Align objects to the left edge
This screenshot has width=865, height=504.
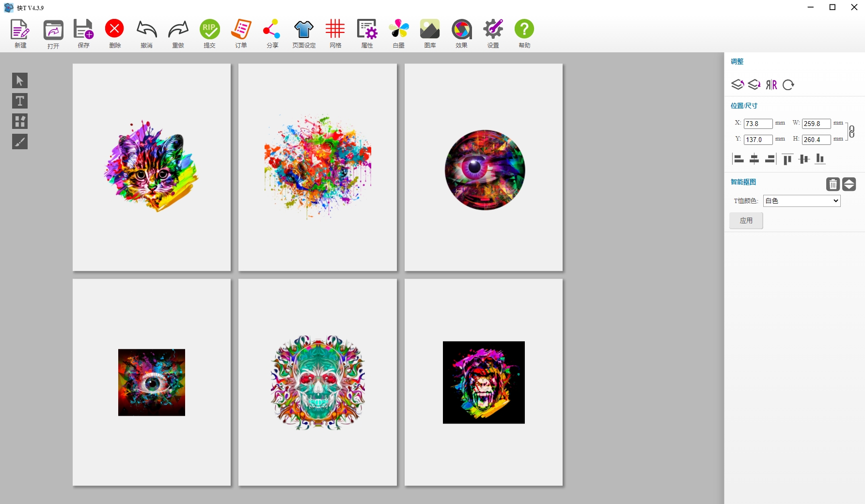[x=738, y=159]
